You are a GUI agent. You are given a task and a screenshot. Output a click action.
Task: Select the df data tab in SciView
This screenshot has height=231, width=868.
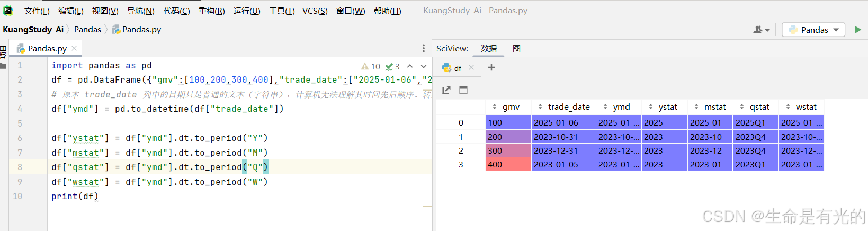(453, 68)
